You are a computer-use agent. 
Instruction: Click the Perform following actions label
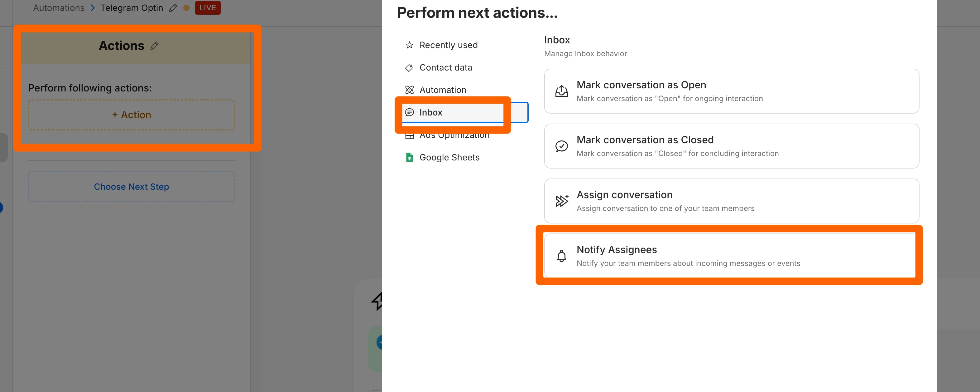90,88
